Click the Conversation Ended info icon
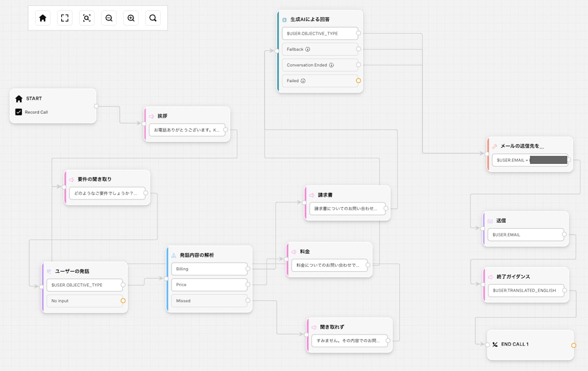This screenshot has height=371, width=588. (332, 65)
